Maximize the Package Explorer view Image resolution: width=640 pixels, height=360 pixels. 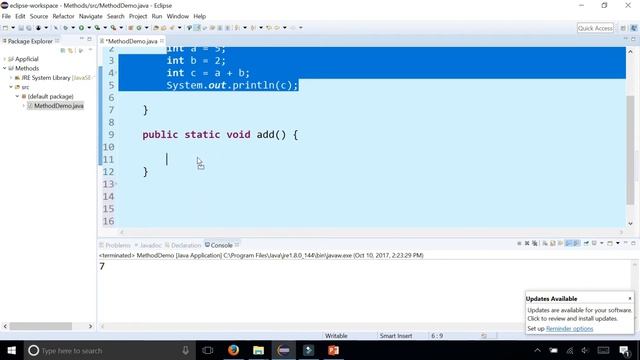tap(89, 39)
